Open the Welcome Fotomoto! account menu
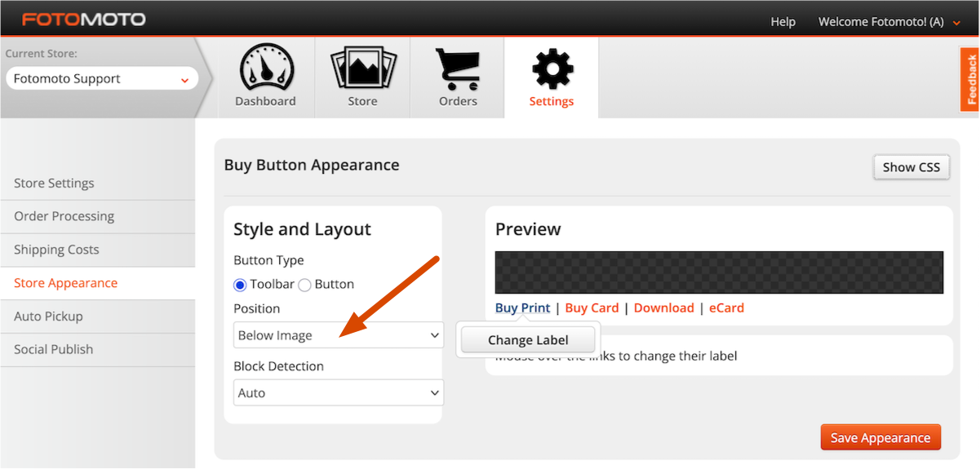The height and width of the screenshot is (469, 980). (889, 22)
